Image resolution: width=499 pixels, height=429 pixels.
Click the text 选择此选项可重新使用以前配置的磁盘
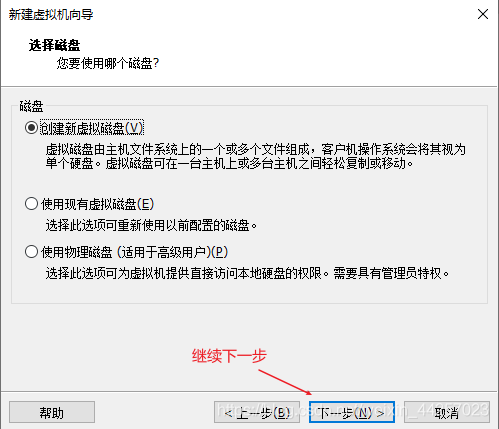(151, 226)
